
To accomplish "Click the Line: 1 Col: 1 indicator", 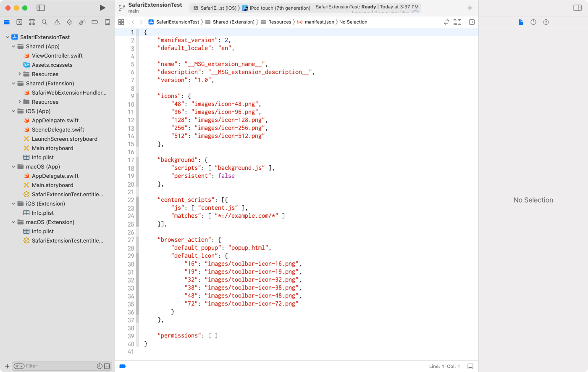I will (444, 366).
